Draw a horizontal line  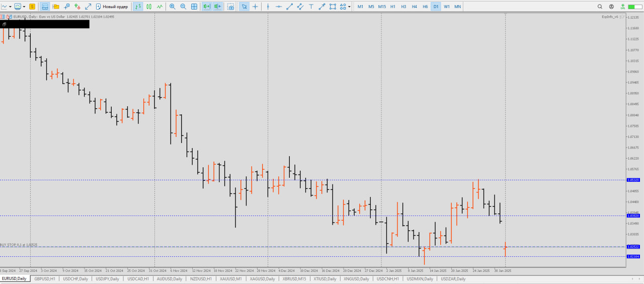coord(279,7)
